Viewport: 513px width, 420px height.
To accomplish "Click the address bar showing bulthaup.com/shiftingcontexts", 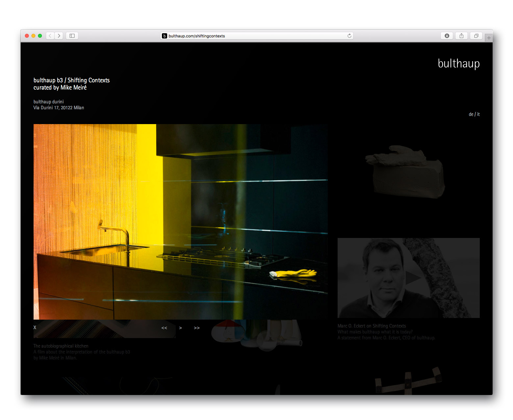I will 257,36.
